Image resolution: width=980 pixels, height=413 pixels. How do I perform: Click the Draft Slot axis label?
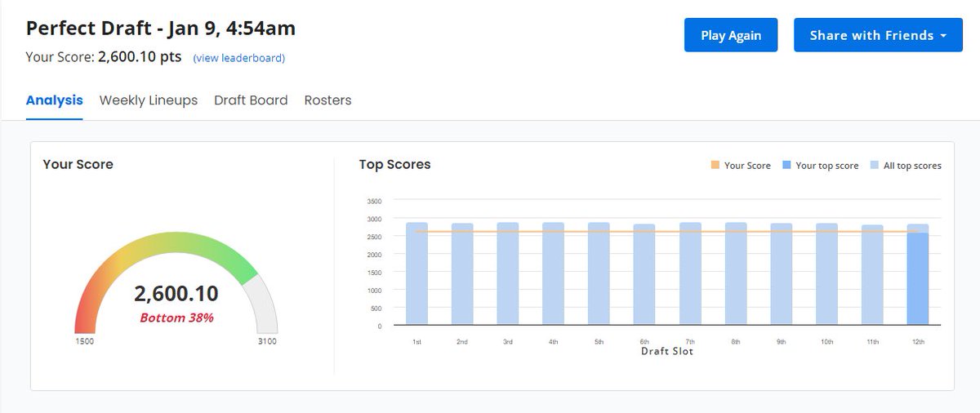coord(667,351)
